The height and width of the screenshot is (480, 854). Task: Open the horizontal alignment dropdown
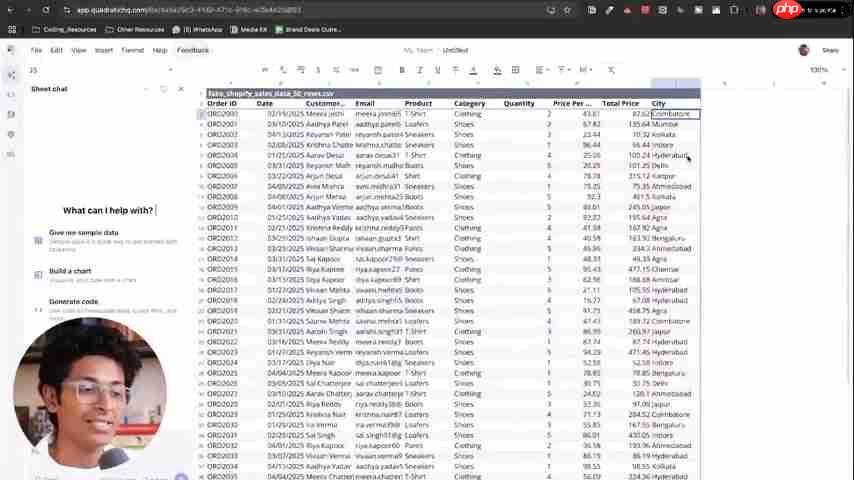click(x=541, y=70)
